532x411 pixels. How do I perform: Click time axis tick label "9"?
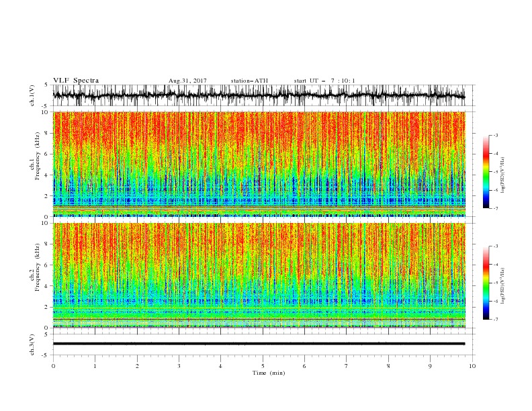[430, 366]
